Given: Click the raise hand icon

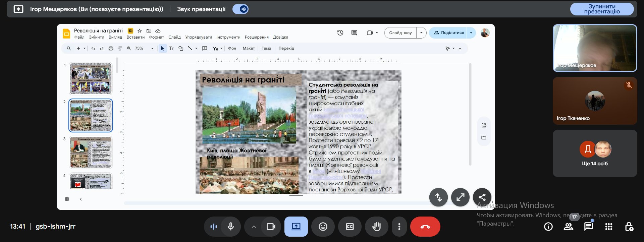Looking at the screenshot, I should (x=376, y=227).
